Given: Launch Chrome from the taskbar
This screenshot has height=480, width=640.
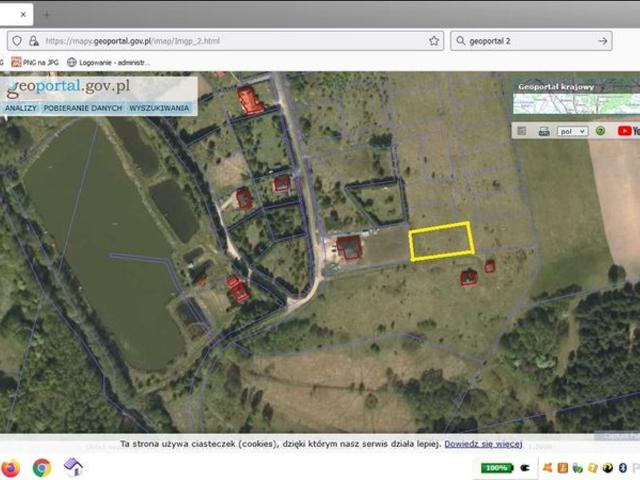Looking at the screenshot, I should (42, 467).
